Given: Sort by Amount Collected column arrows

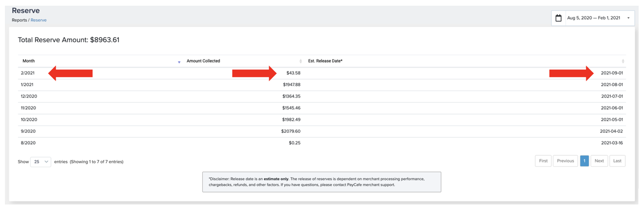Looking at the screenshot, I should click(x=301, y=61).
